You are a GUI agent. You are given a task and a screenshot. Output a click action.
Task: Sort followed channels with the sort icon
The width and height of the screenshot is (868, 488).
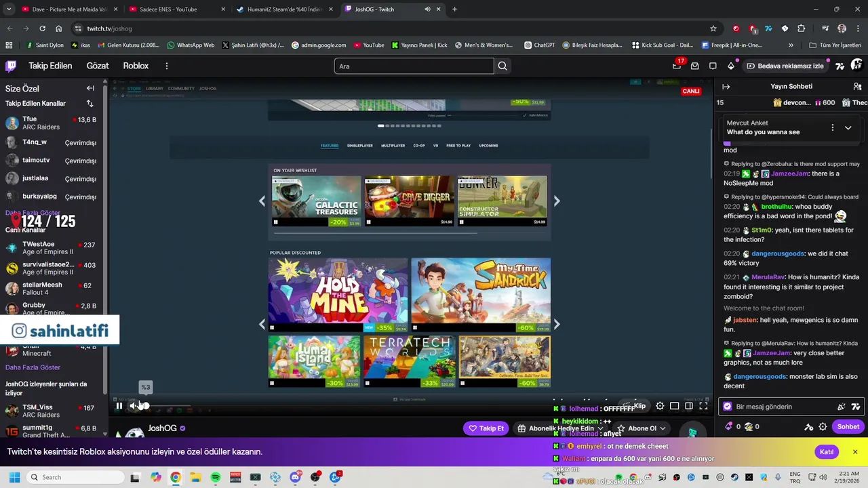point(90,104)
